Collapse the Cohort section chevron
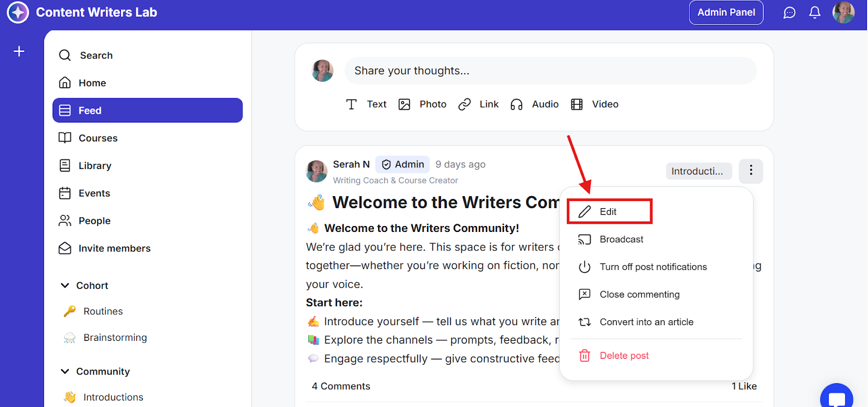Image resolution: width=868 pixels, height=407 pixels. [65, 286]
